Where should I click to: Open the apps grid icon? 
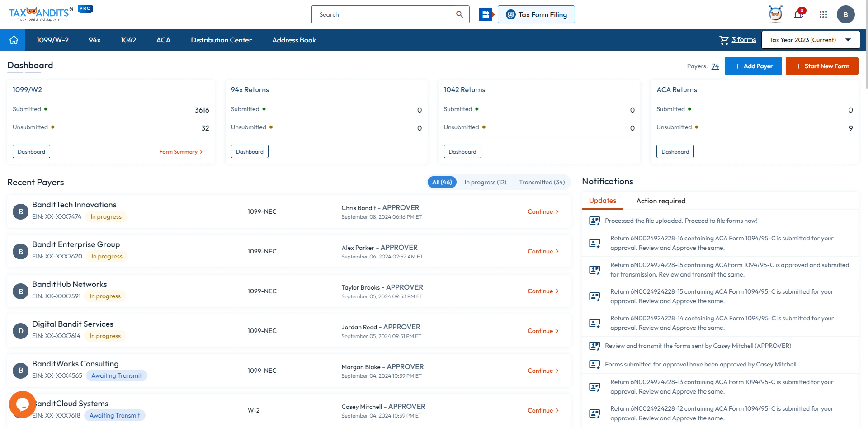tap(823, 14)
